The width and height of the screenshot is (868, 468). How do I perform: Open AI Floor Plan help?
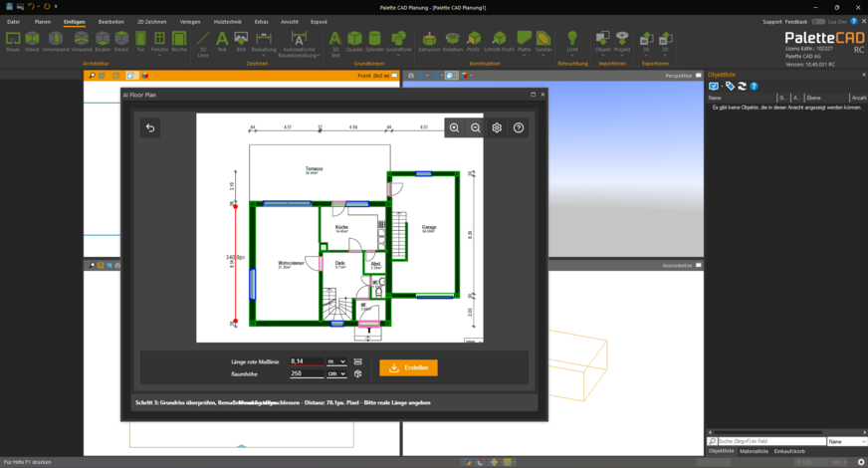[519, 127]
